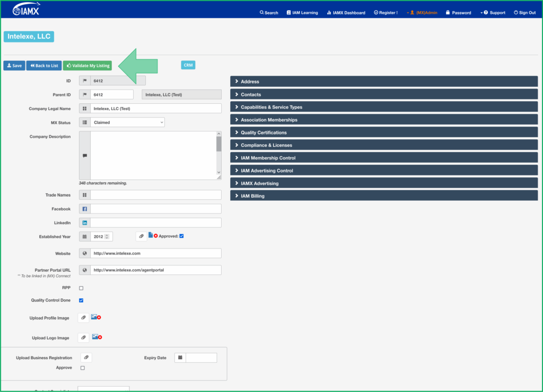
Task: Open Search in the top navigation
Action: click(269, 13)
